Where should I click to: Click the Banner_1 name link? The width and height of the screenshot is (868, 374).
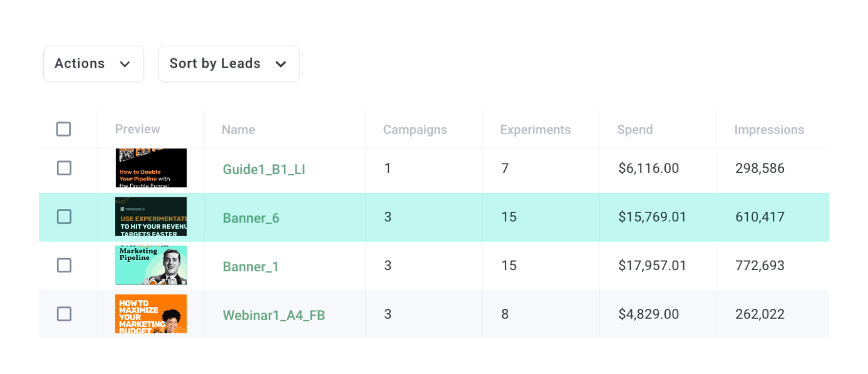(251, 267)
